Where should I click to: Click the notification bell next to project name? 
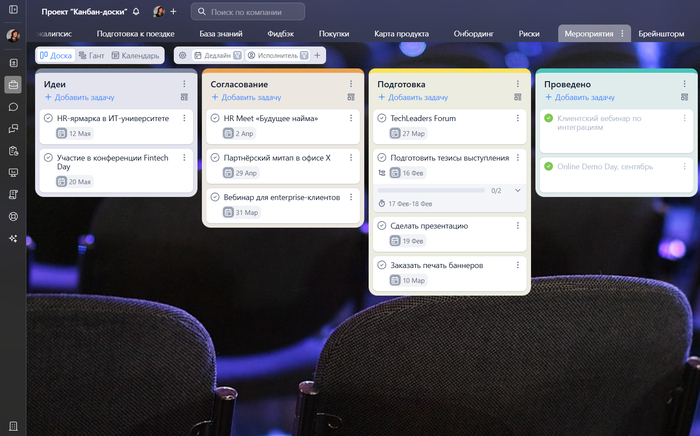tap(135, 12)
